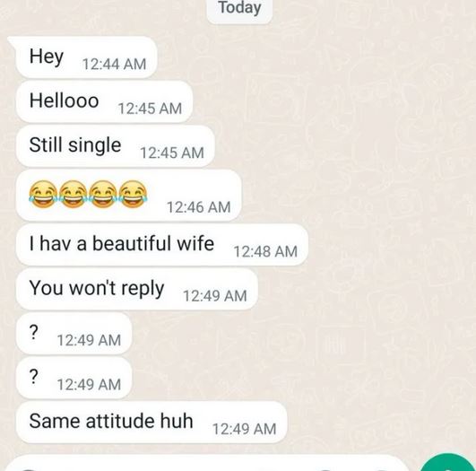
Task: Click the 12:44 AM timestamp on "Hey"
Action: pyautogui.click(x=114, y=64)
